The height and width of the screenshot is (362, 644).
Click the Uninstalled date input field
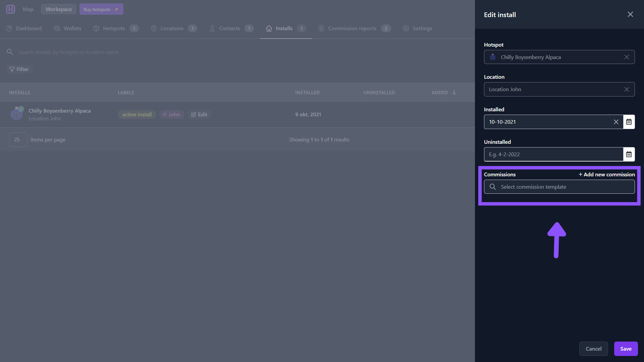553,155
